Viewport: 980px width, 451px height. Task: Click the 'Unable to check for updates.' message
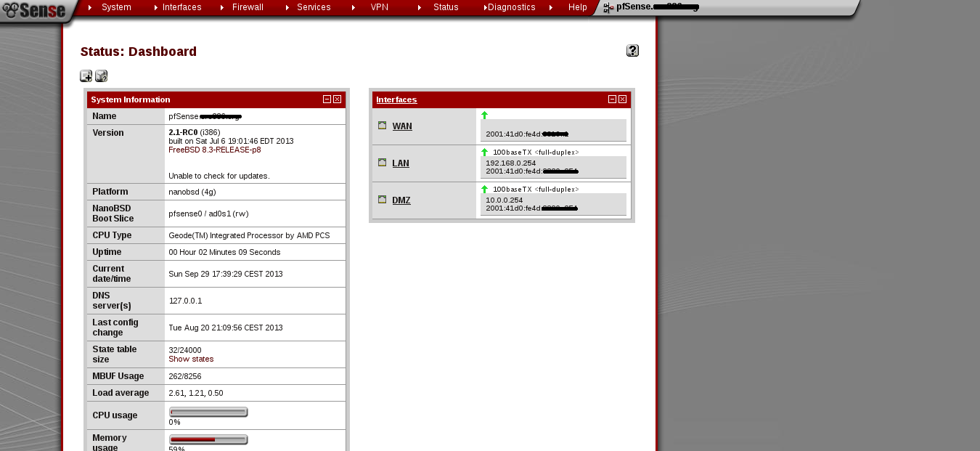pyautogui.click(x=219, y=176)
